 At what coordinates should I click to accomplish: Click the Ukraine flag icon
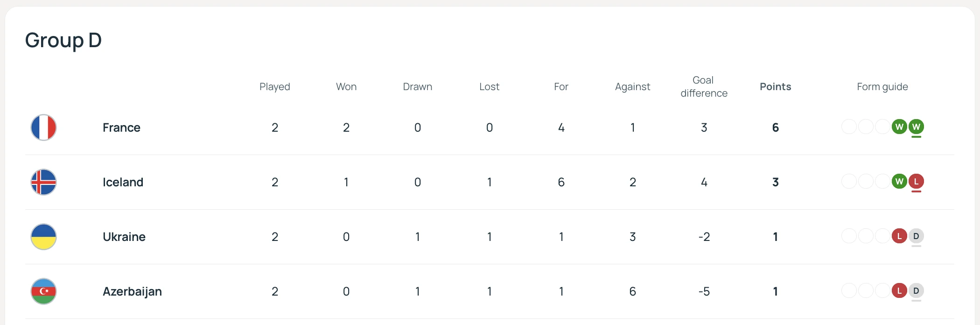[43, 237]
